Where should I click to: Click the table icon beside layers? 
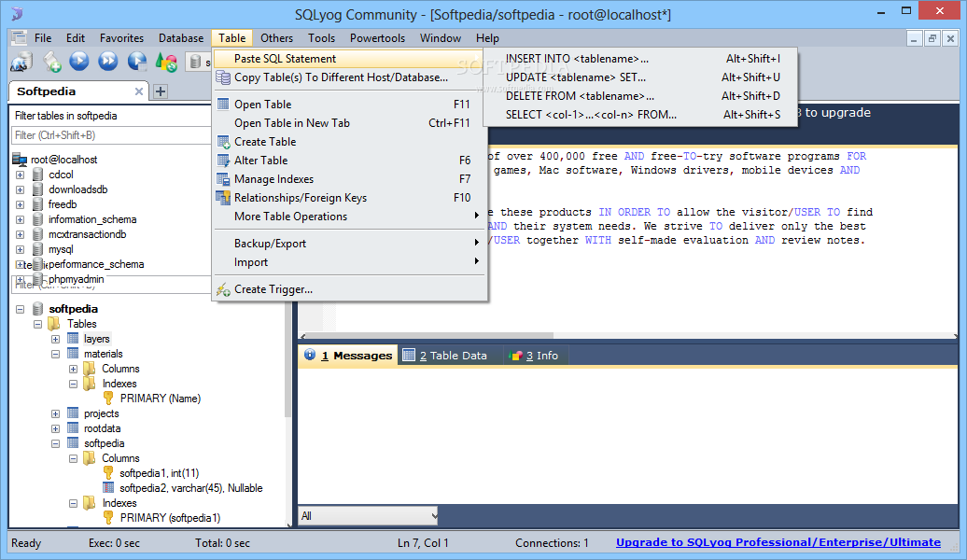[x=73, y=339]
